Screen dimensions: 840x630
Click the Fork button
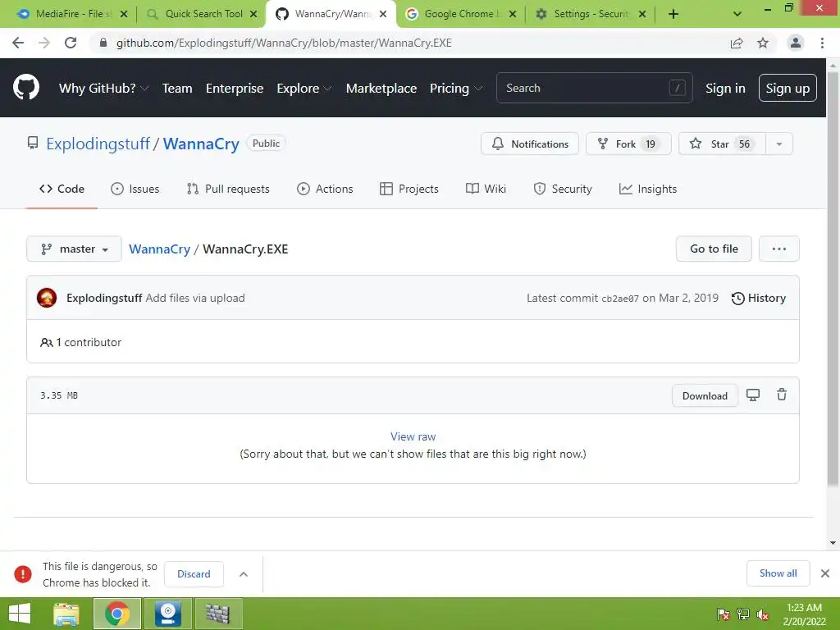tap(628, 144)
